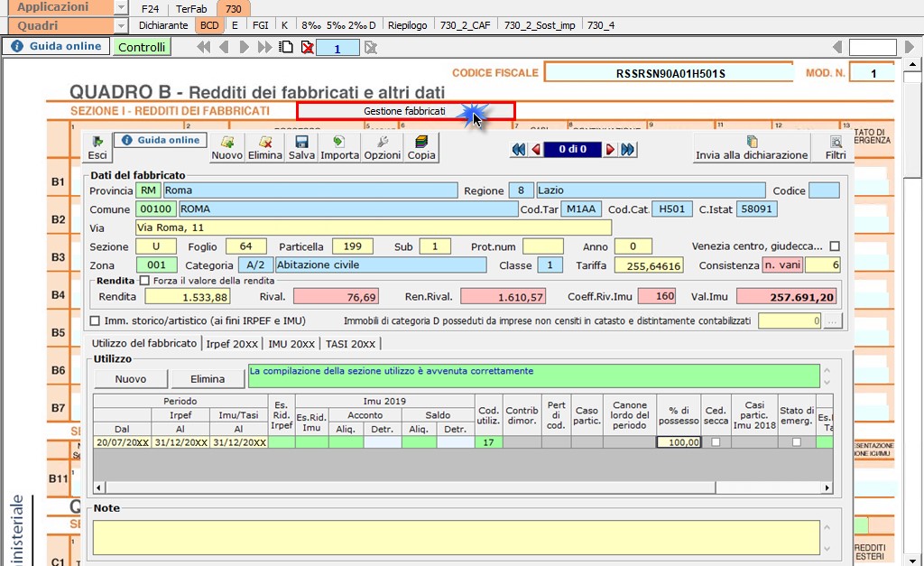Open Guida online in top toolbar

tap(57, 46)
